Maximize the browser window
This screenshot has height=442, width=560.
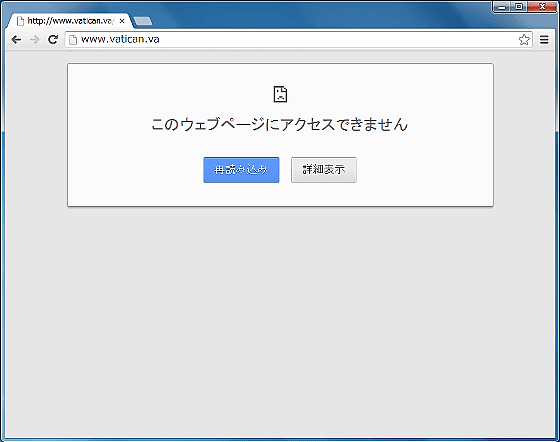tap(519, 7)
